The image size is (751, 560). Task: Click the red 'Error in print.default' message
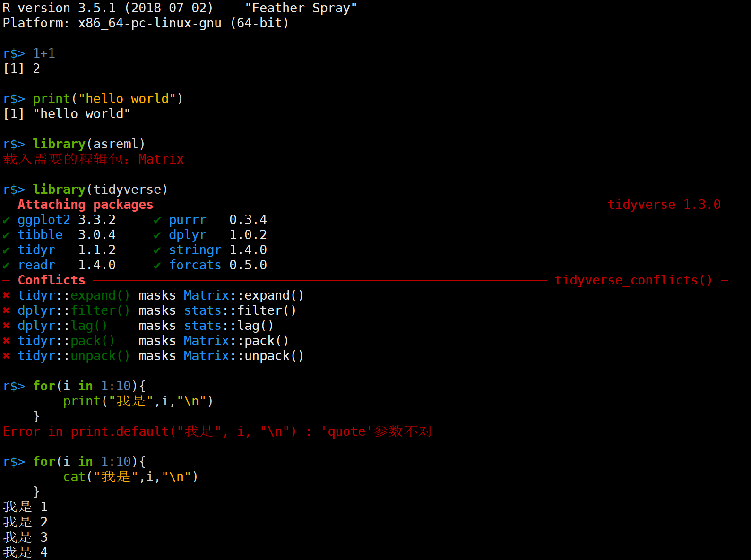coord(218,431)
